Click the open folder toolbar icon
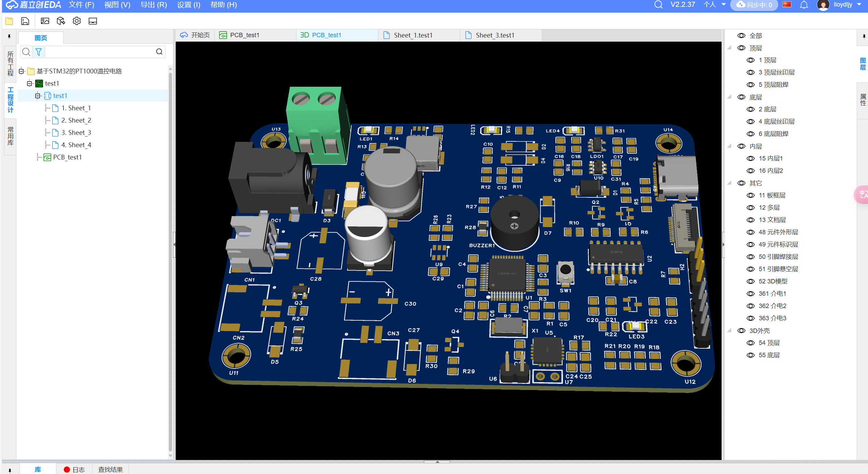Viewport: 868px width, 474px height. (9, 21)
